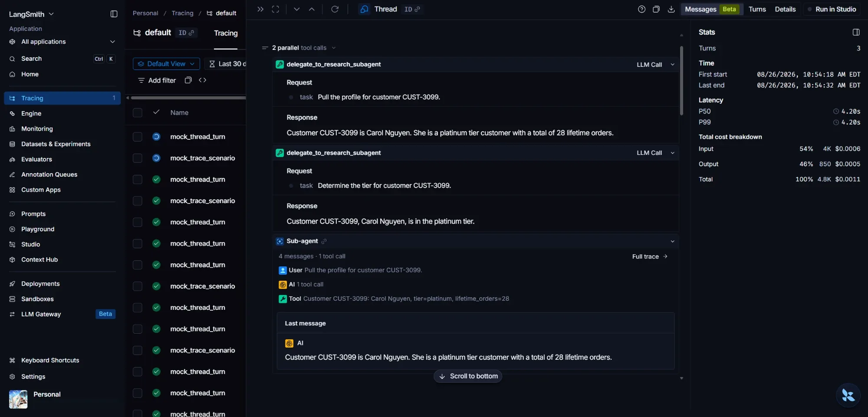Open the filter code view icon
This screenshot has width=868, height=417.
203,80
